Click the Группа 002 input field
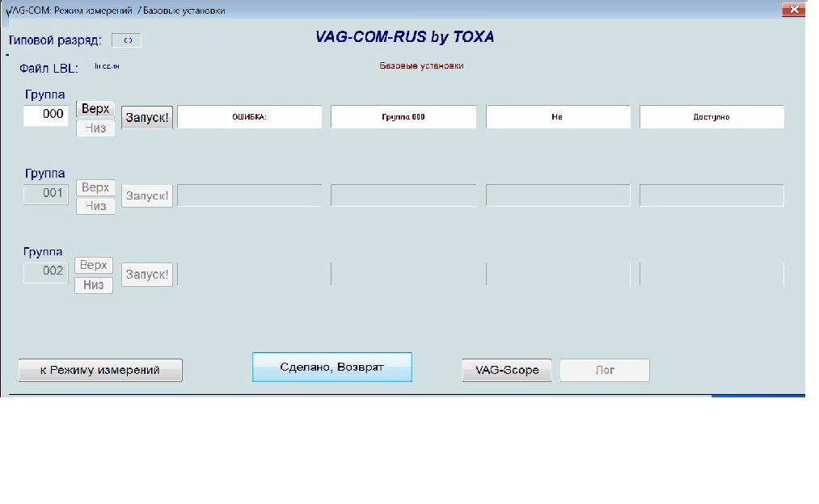Screen dimensions: 819x504 (46, 272)
